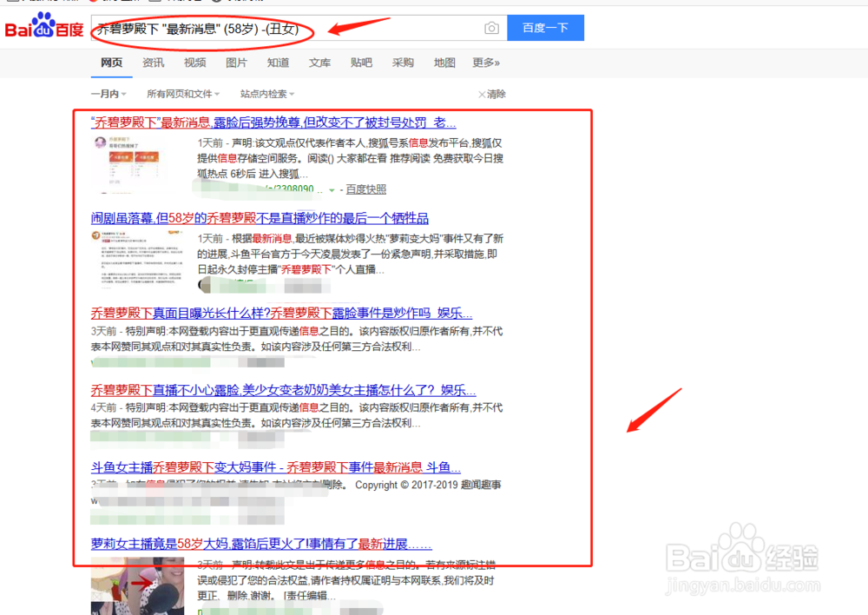Open result 闹剧虽落幕,但58岁的乔碧萝殿
868x615 pixels.
[x=260, y=218]
